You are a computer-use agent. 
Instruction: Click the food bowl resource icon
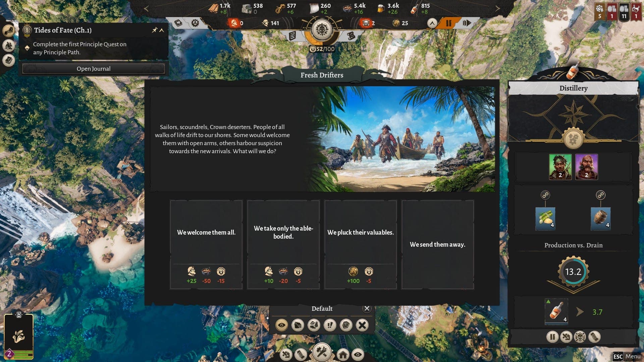[x=347, y=8]
